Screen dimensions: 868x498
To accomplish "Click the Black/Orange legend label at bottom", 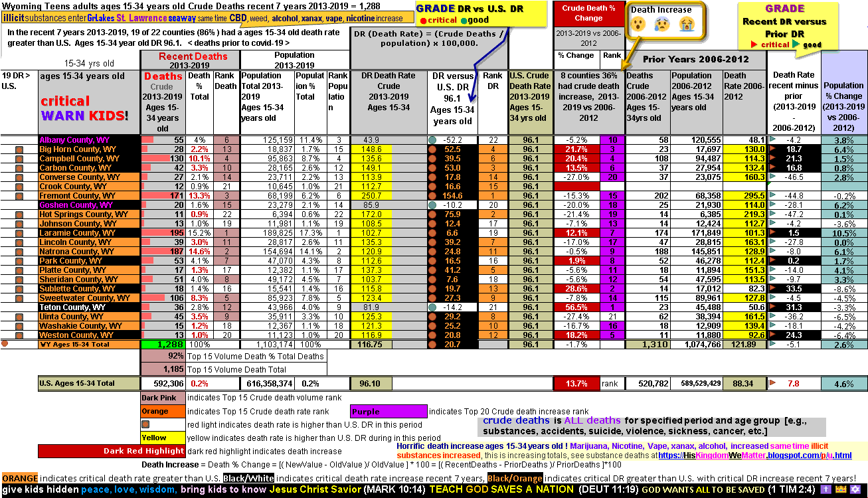I will click(x=514, y=479).
